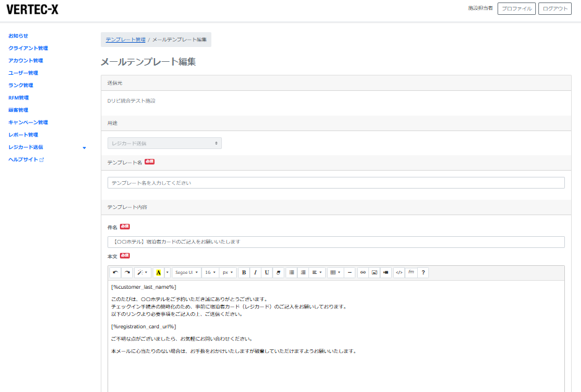Apply the yellow highlight A color button
The width and height of the screenshot is (581, 392).
(x=158, y=272)
